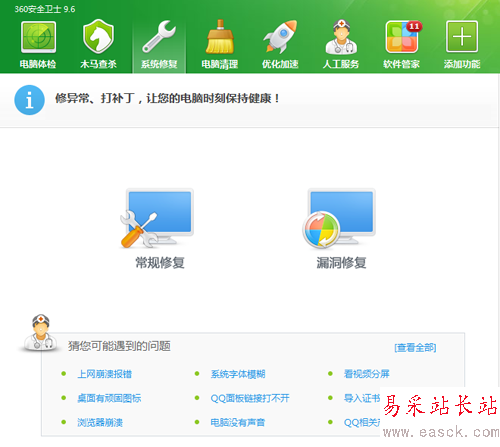This screenshot has height=447, width=500.
Task: Open 看视频分屏 link
Action: (367, 374)
